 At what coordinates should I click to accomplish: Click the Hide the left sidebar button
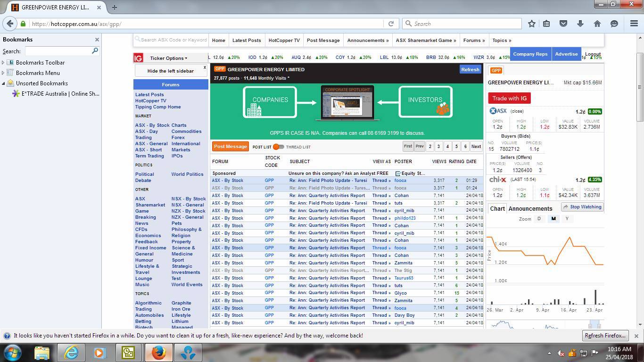click(x=170, y=71)
